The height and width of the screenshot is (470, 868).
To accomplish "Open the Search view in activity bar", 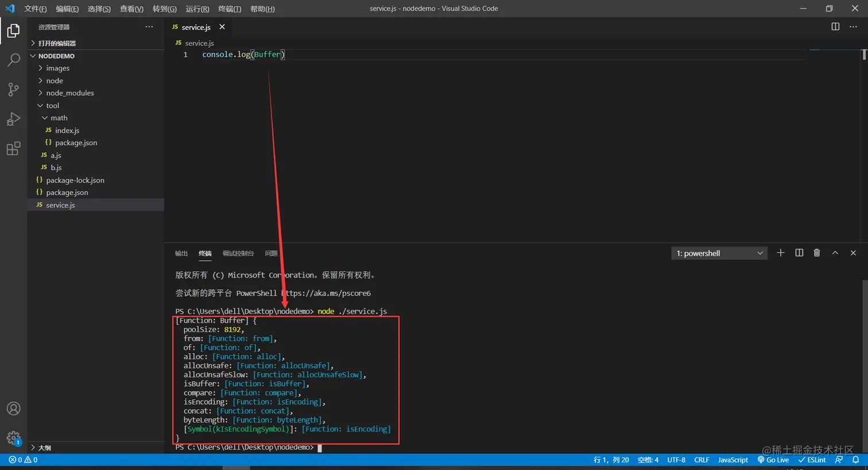I will pos(13,60).
